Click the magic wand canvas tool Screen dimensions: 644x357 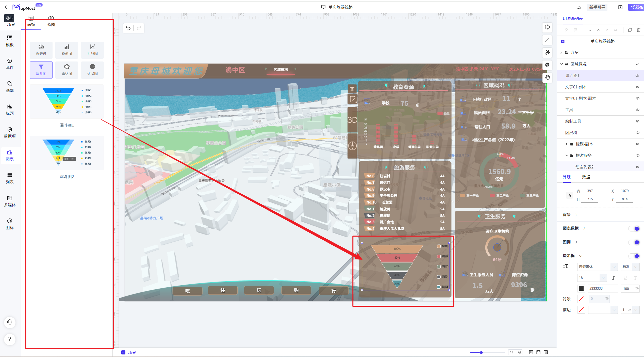click(x=547, y=40)
